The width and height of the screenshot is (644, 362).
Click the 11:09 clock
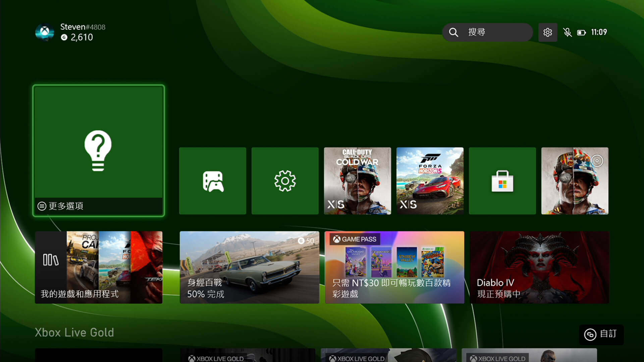pyautogui.click(x=599, y=32)
